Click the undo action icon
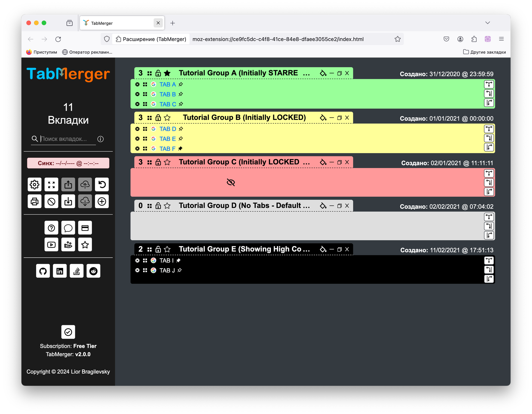 (102, 185)
